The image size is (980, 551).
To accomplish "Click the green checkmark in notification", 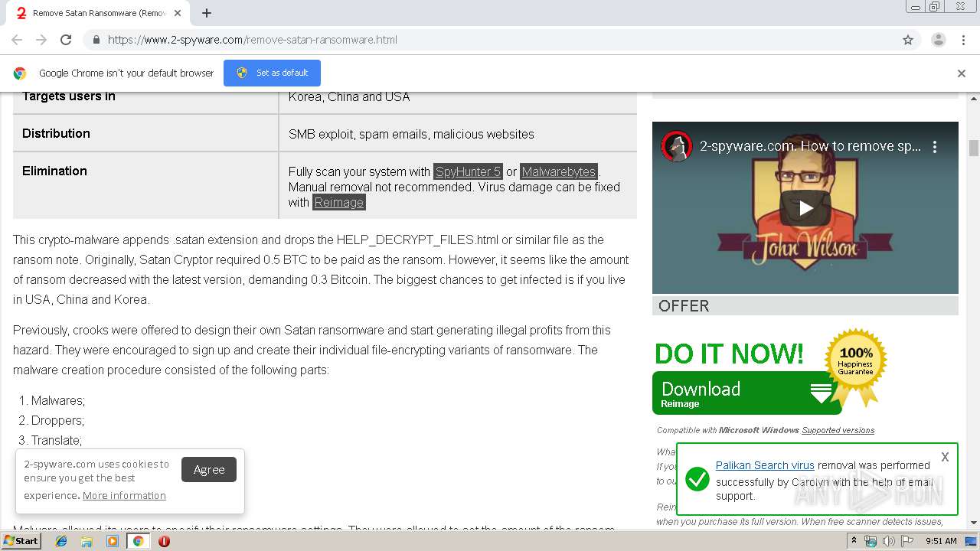I will (697, 480).
